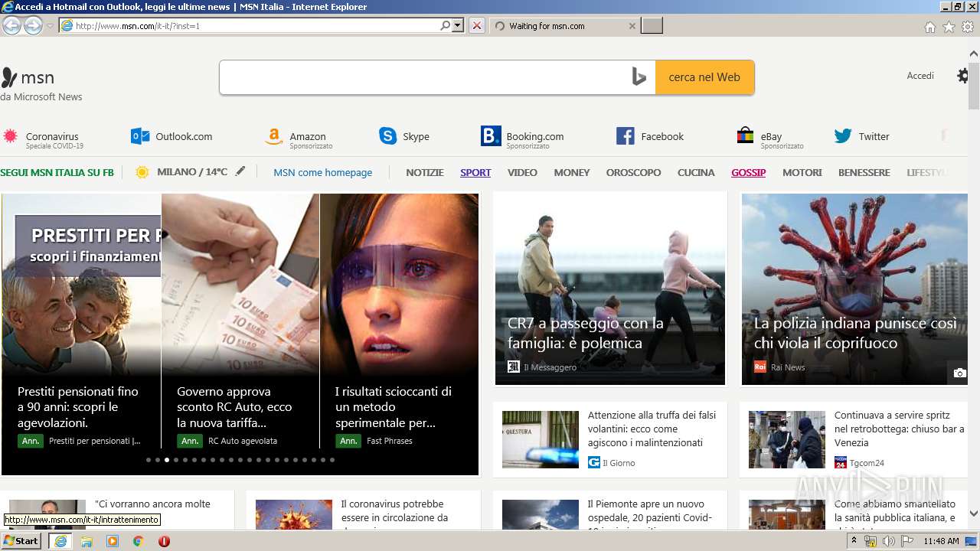Close the 'Waiting for msn.com' tab
This screenshot has width=980, height=551.
click(x=632, y=26)
